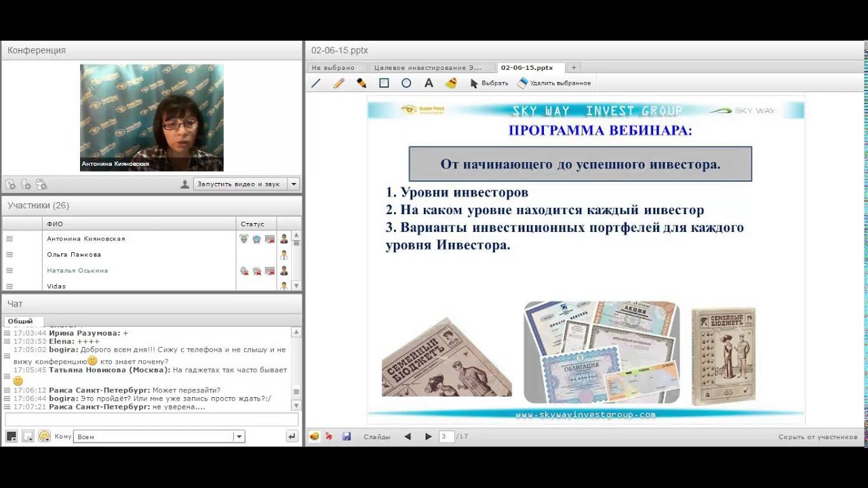Click the save (floppy disk) icon below slide

tap(347, 436)
